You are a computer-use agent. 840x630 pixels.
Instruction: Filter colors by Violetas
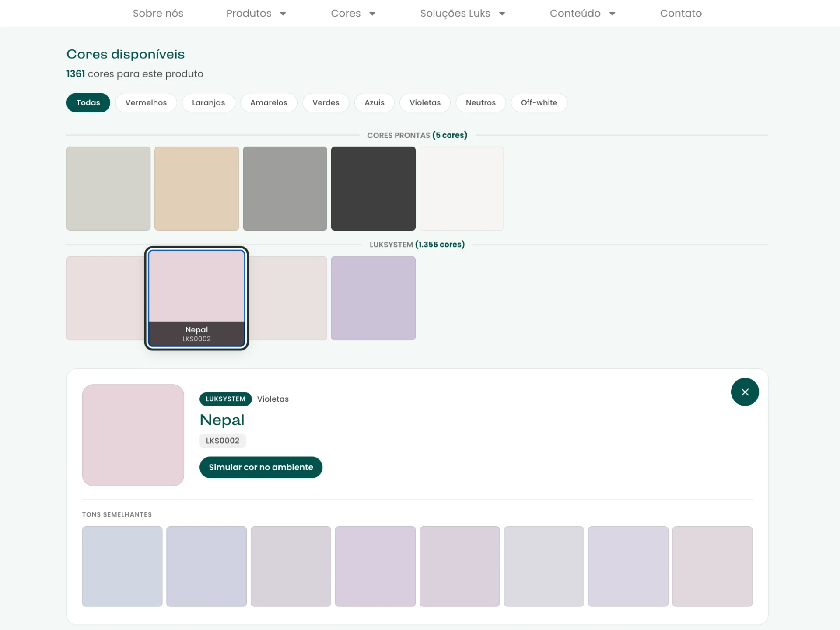point(425,102)
